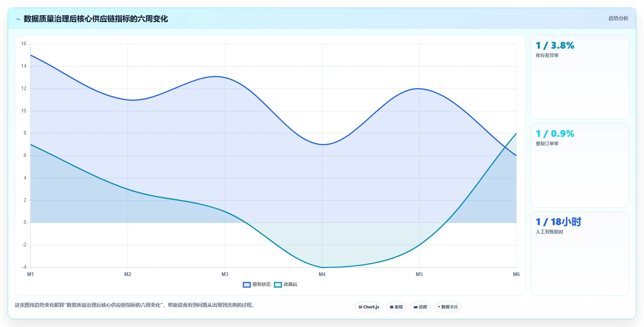This screenshot has width=644, height=327.
Task: Toggle the 原有状态 legend color box
Action: (247, 284)
